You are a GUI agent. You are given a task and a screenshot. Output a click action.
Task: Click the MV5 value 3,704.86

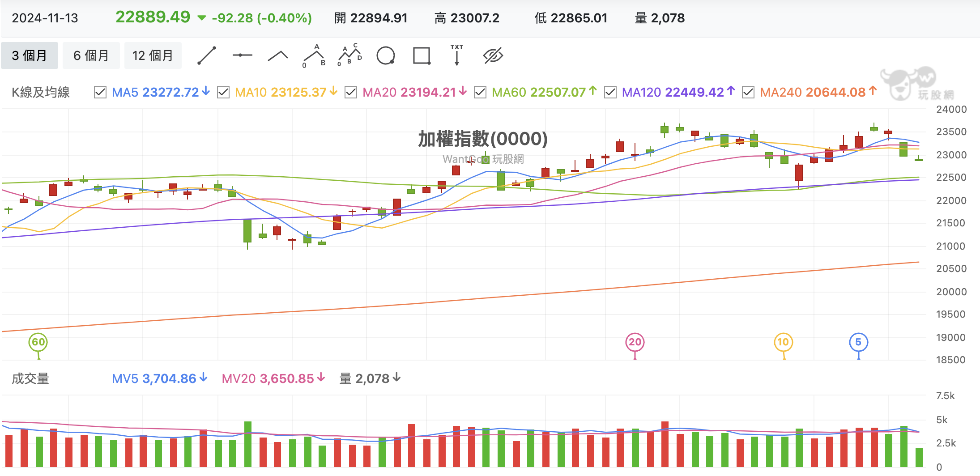169,378
